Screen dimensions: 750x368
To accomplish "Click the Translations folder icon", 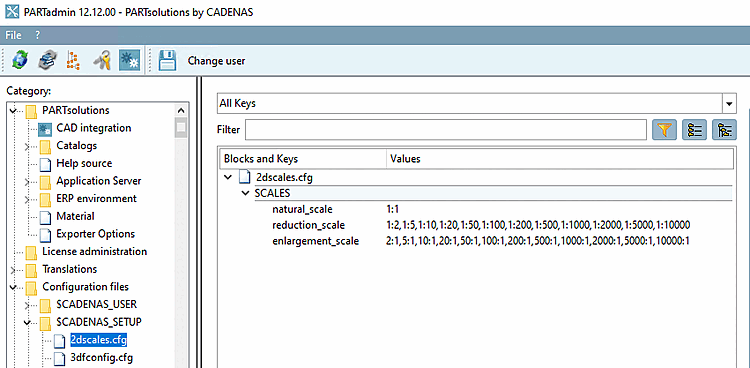I will point(31,270).
